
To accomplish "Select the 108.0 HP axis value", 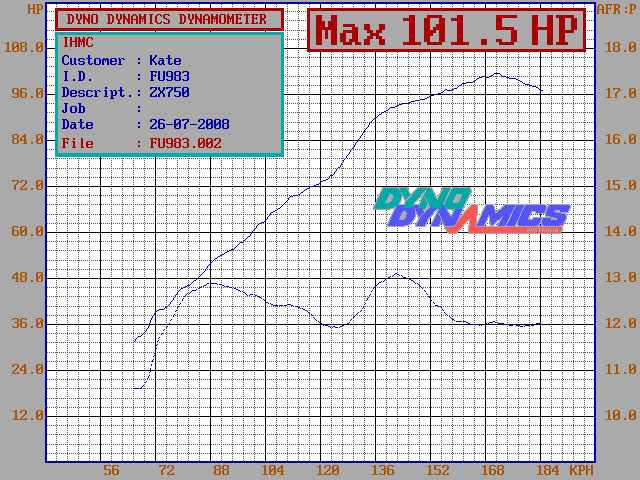I will pos(23,47).
